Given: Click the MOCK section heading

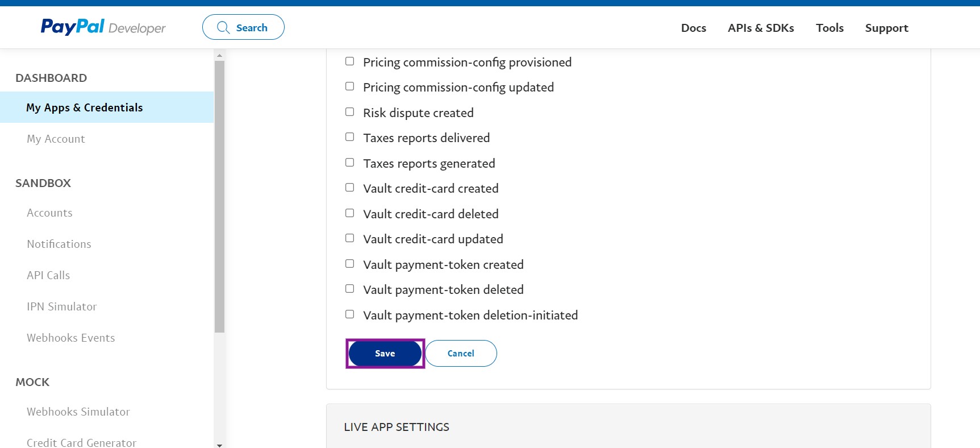Looking at the screenshot, I should [x=32, y=382].
